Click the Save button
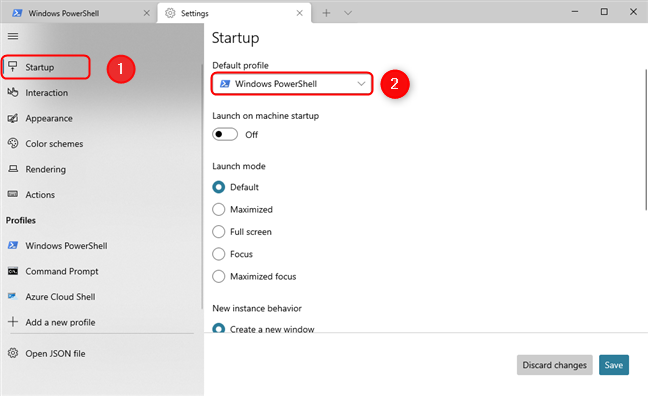The width and height of the screenshot is (648, 396). click(614, 365)
